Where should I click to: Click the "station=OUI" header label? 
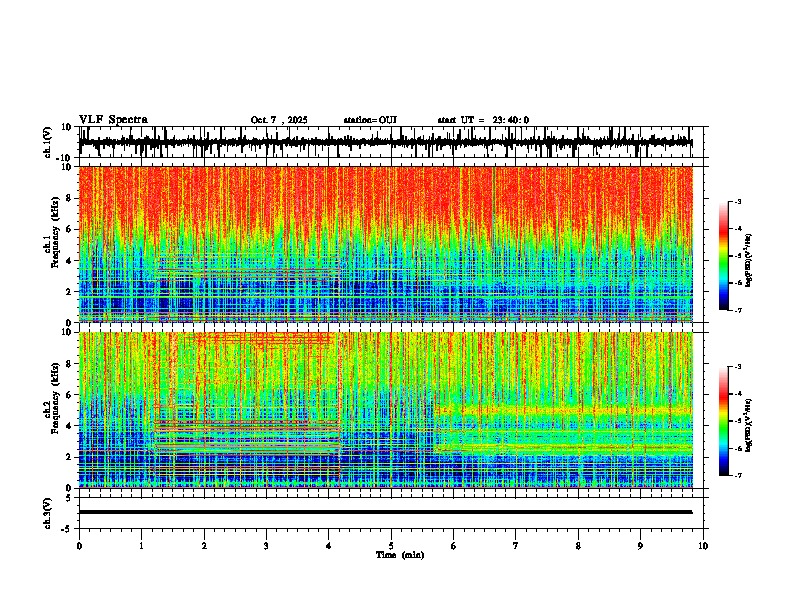click(370, 120)
